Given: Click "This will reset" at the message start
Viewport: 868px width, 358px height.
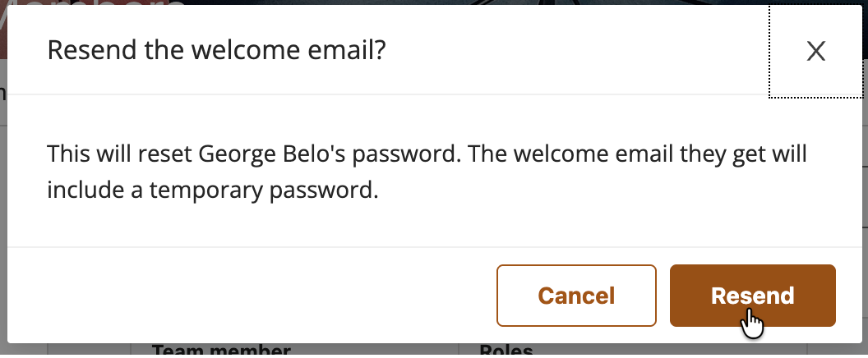Looking at the screenshot, I should (x=107, y=154).
